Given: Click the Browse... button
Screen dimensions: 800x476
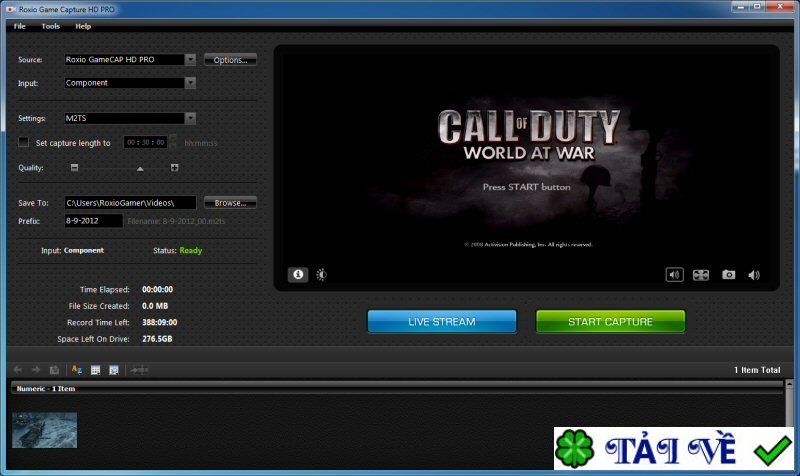Looking at the screenshot, I should 230,203.
